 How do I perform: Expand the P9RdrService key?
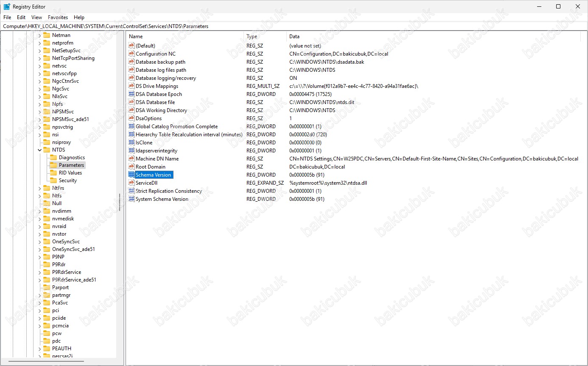40,272
